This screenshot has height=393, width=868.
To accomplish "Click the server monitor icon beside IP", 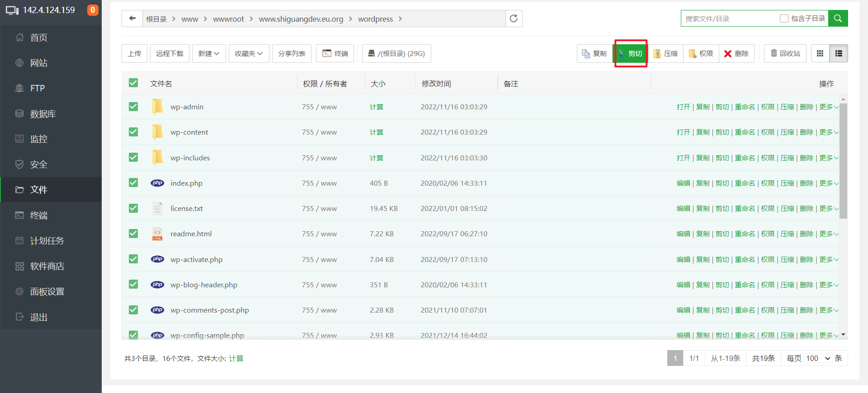I will [x=12, y=10].
